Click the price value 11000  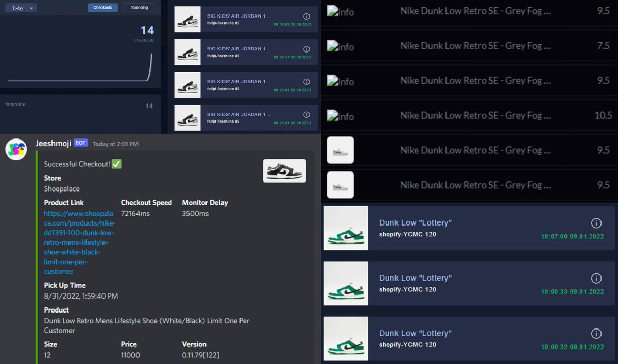click(x=130, y=355)
